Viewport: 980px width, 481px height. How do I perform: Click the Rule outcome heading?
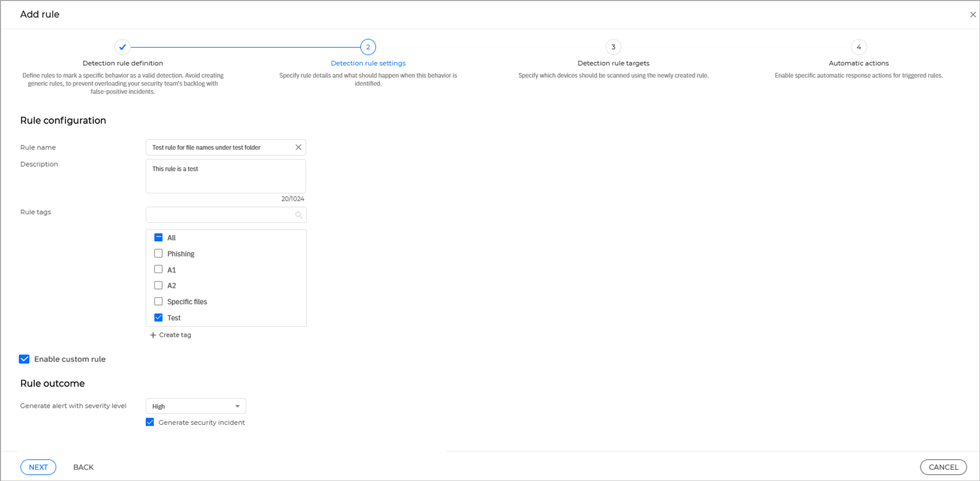click(x=52, y=384)
